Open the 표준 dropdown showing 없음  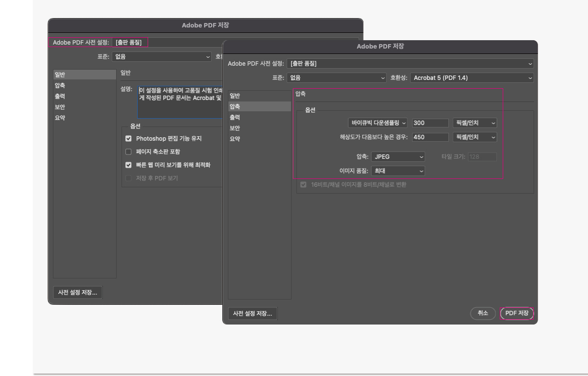(336, 77)
